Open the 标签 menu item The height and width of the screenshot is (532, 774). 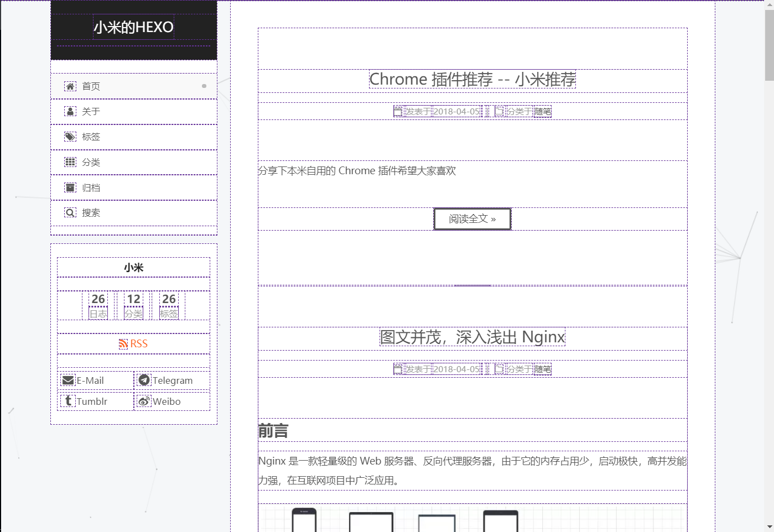coord(134,137)
